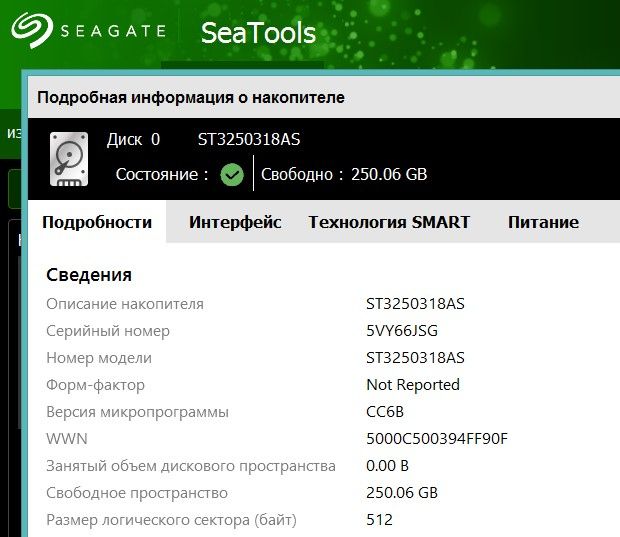This screenshot has height=537, width=620.
Task: Select WWN value 5000C500394FF90F
Action: pyautogui.click(x=437, y=439)
